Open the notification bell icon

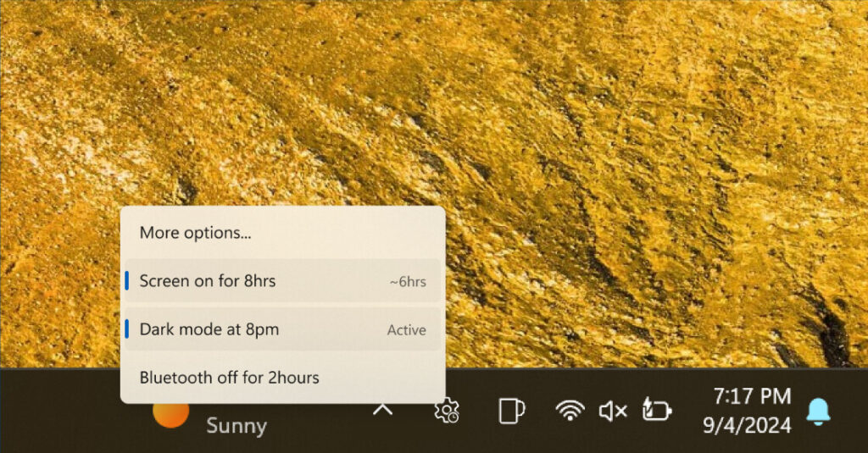818,412
